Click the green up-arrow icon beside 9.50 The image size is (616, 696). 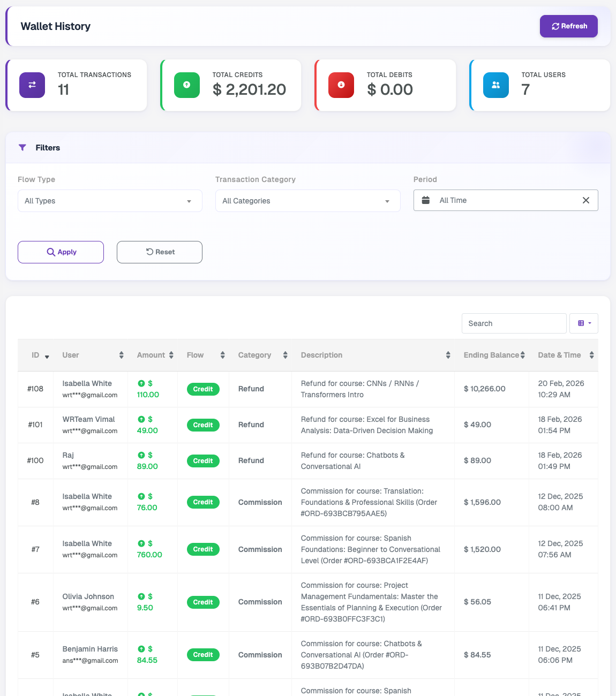(141, 596)
